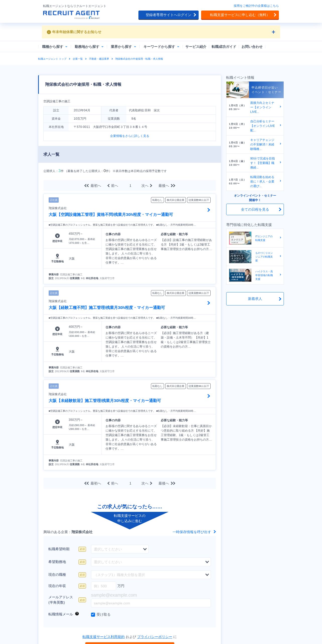
Task: Open job 大阪【空調設備施工管理】資格不問 title
Action: (111, 215)
